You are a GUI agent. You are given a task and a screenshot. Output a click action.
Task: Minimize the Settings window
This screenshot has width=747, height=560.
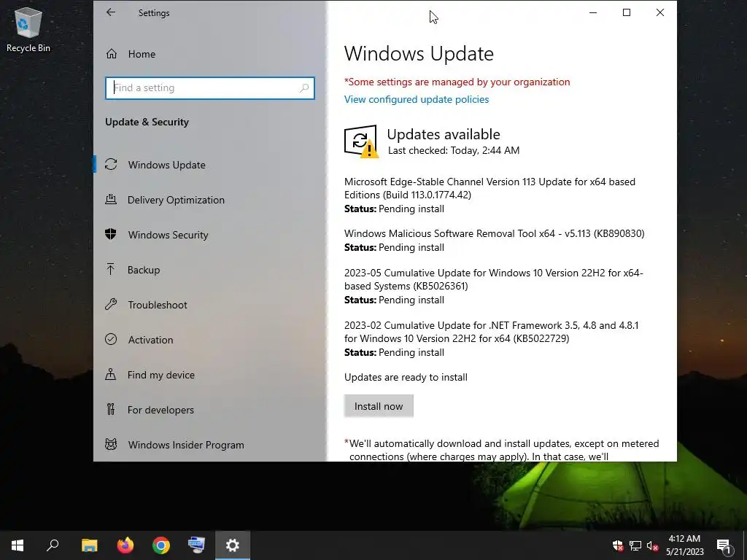click(x=593, y=13)
